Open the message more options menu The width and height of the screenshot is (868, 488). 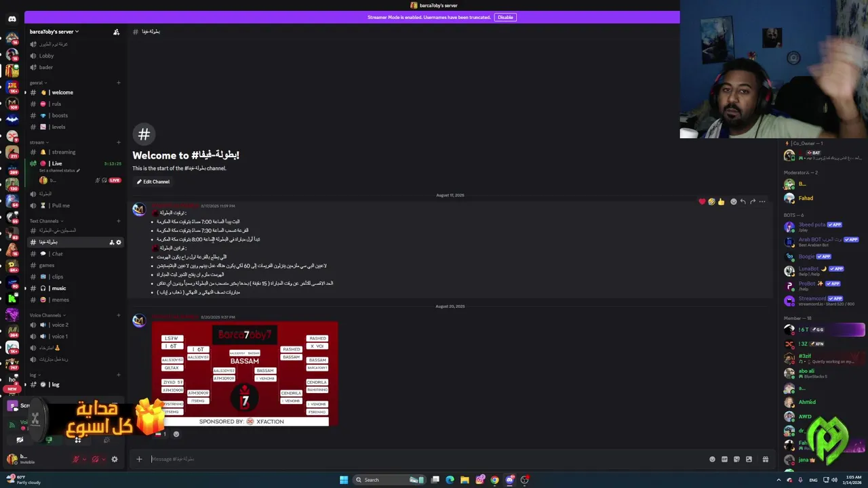coord(762,201)
